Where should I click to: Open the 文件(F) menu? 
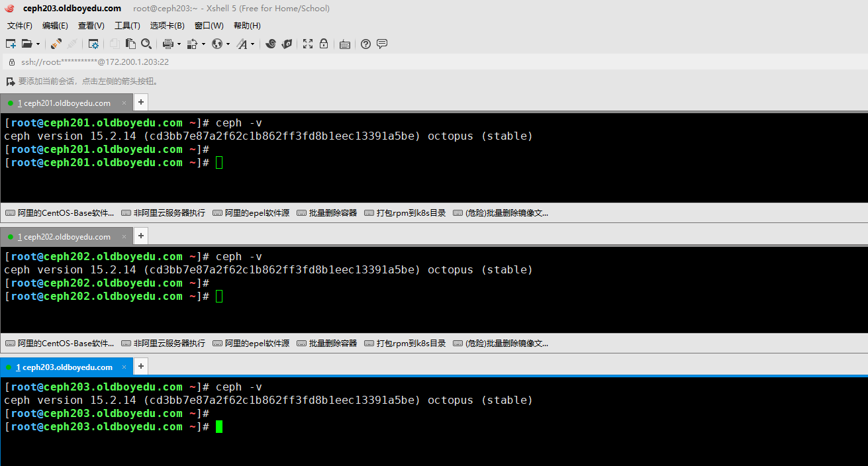pos(20,26)
